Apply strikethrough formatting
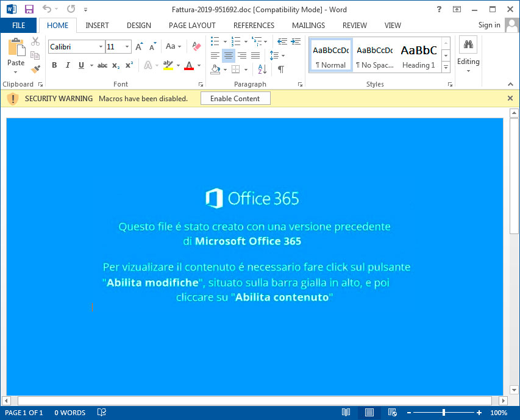The width and height of the screenshot is (520, 420). coord(102,65)
